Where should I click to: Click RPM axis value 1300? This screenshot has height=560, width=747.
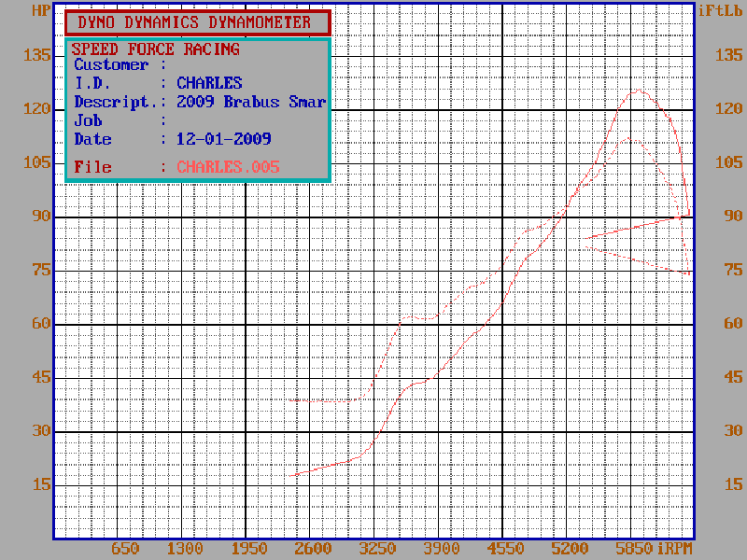coord(185,548)
